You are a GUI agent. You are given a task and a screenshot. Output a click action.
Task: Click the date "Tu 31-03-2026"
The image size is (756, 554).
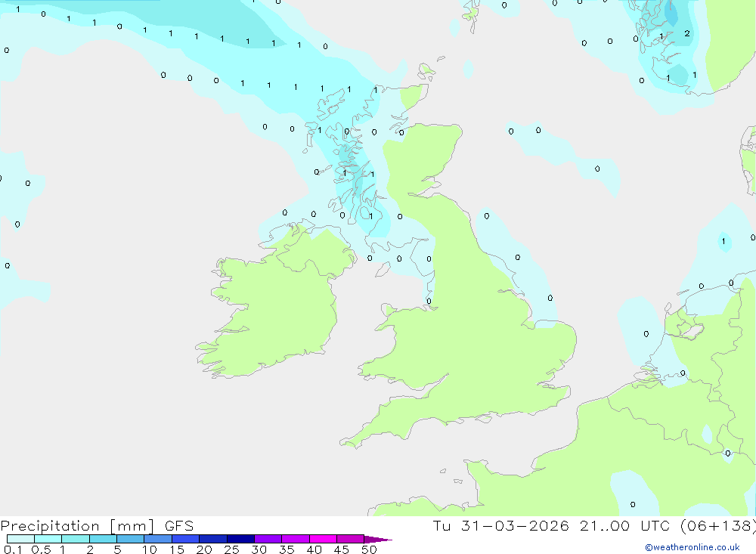coord(500,525)
